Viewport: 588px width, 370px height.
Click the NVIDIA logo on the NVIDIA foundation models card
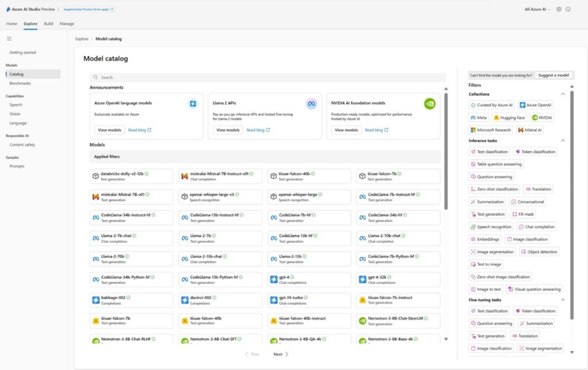[429, 103]
